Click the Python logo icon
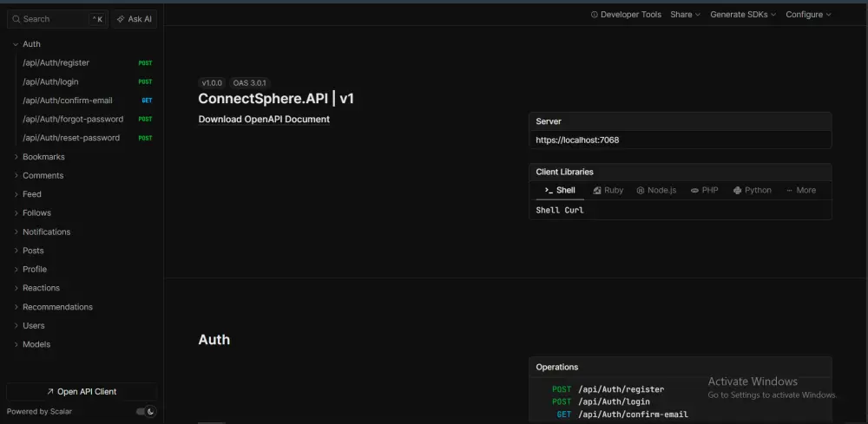 [737, 190]
